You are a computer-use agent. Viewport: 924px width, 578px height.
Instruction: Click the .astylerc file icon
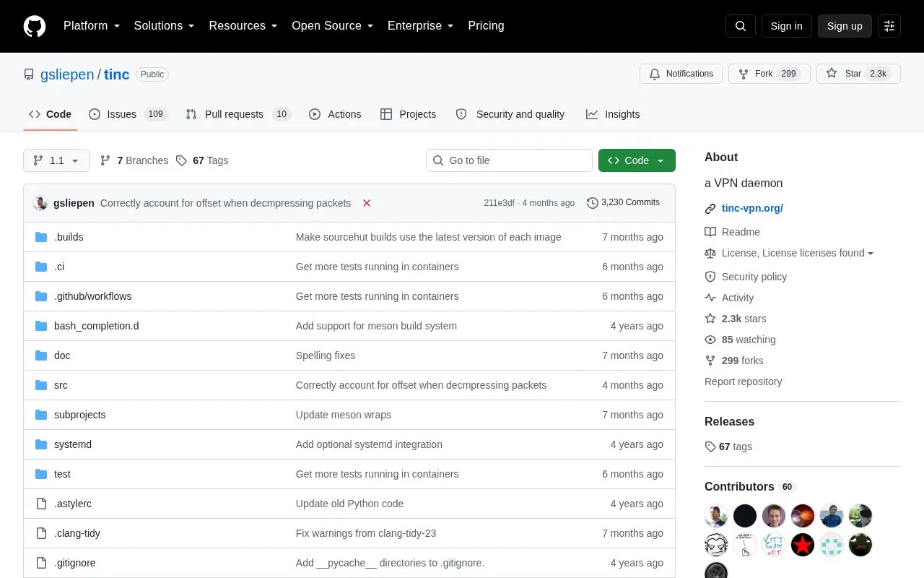click(41, 504)
